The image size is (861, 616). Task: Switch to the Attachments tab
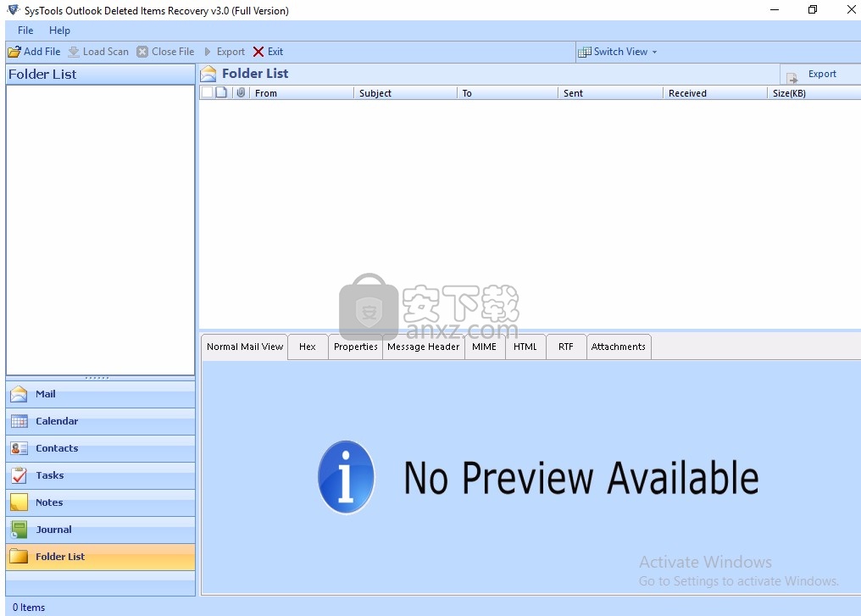pyautogui.click(x=619, y=347)
